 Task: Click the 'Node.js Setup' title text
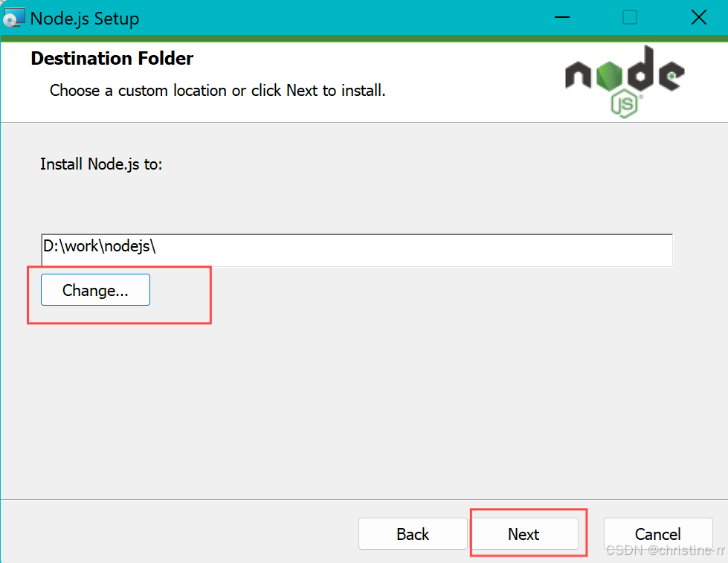[x=85, y=19]
